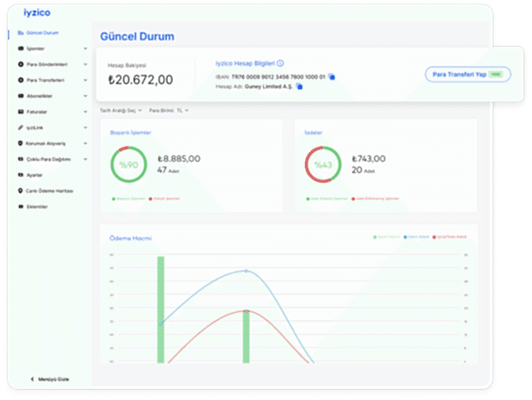Viewport: 532px width, 400px height.
Task: Expand the Abonelikler chevron
Action: pos(85,96)
